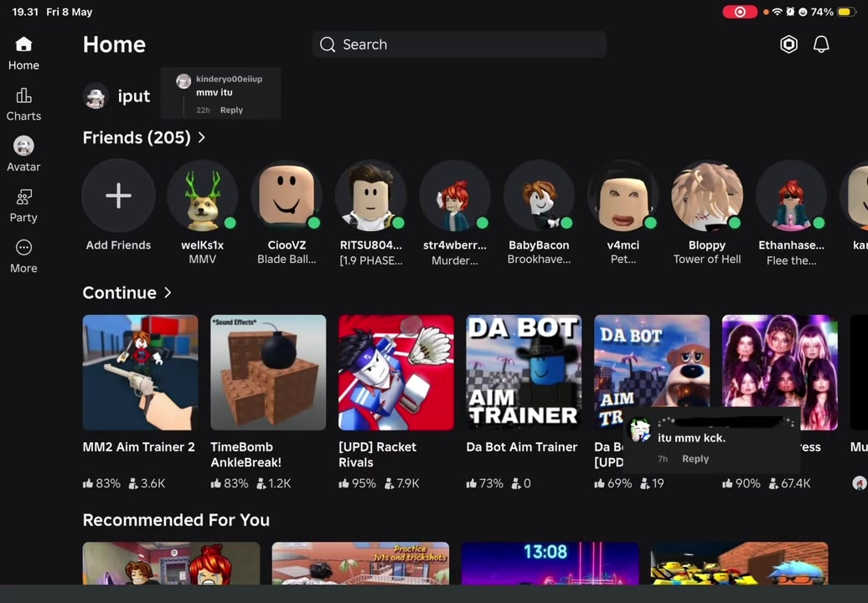Click BabyBacon Brookhave... status
The image size is (868, 603).
(x=540, y=259)
